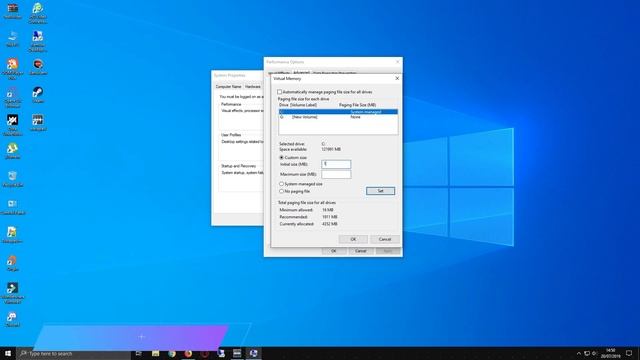This screenshot has height=360, width=640.
Task: Open File Explorer from the taskbar
Action: [156, 353]
